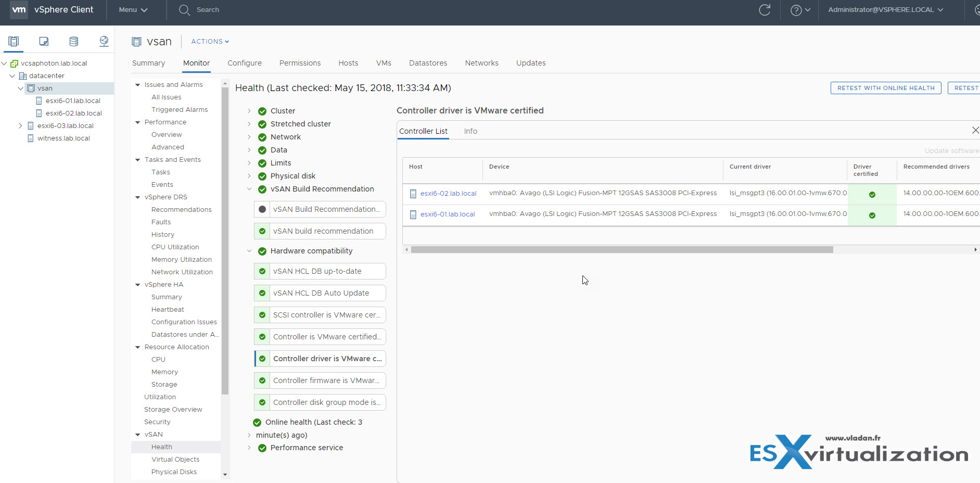Open esxi6-01.lab.local link in controller table
Image resolution: width=980 pixels, height=483 pixels.
tap(448, 214)
